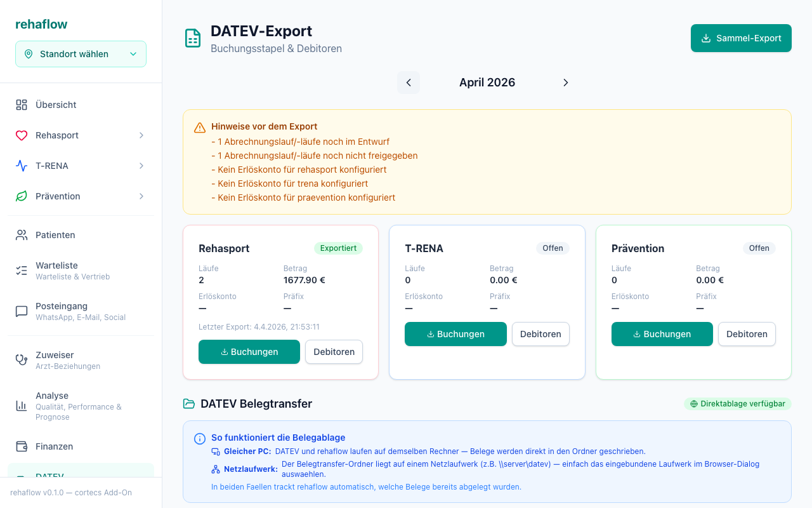Click the DATEV Belegtransfer folder icon
The image size is (812, 508).
click(x=189, y=403)
